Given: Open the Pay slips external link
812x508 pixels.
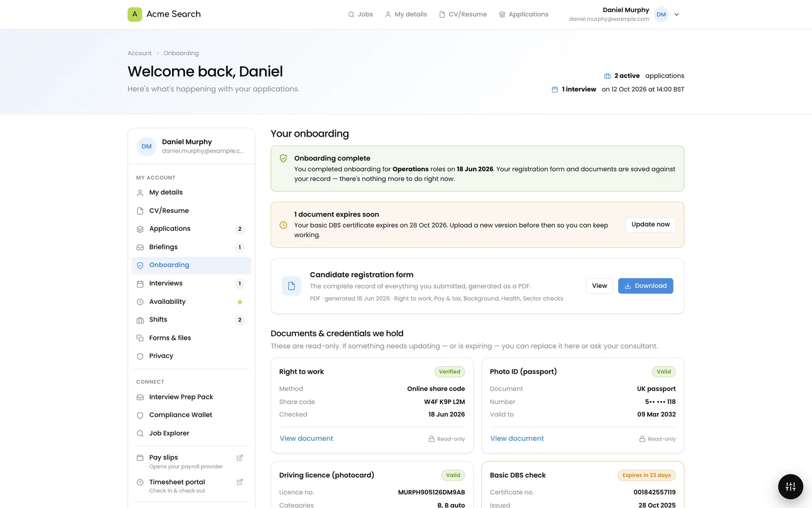Looking at the screenshot, I should 191,461.
